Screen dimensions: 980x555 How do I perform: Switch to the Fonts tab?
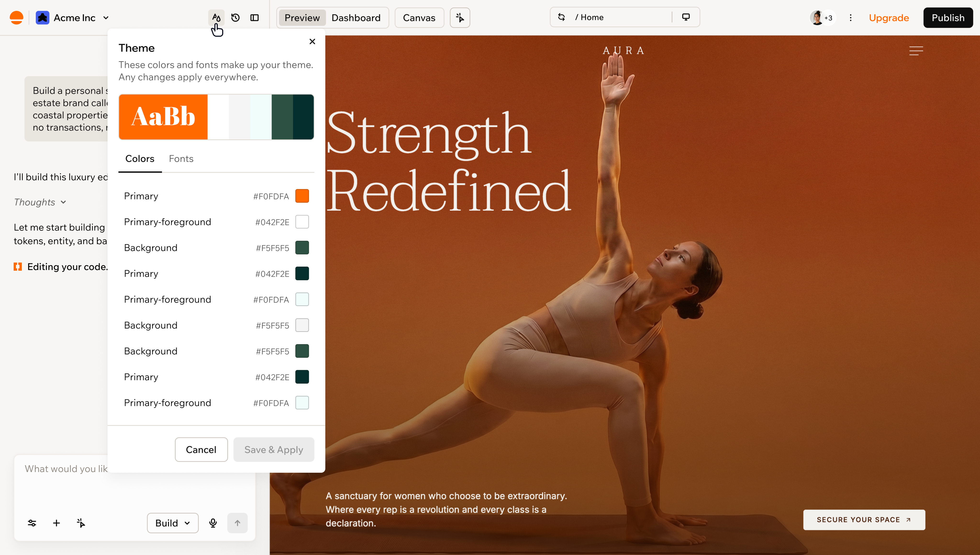coord(181,159)
